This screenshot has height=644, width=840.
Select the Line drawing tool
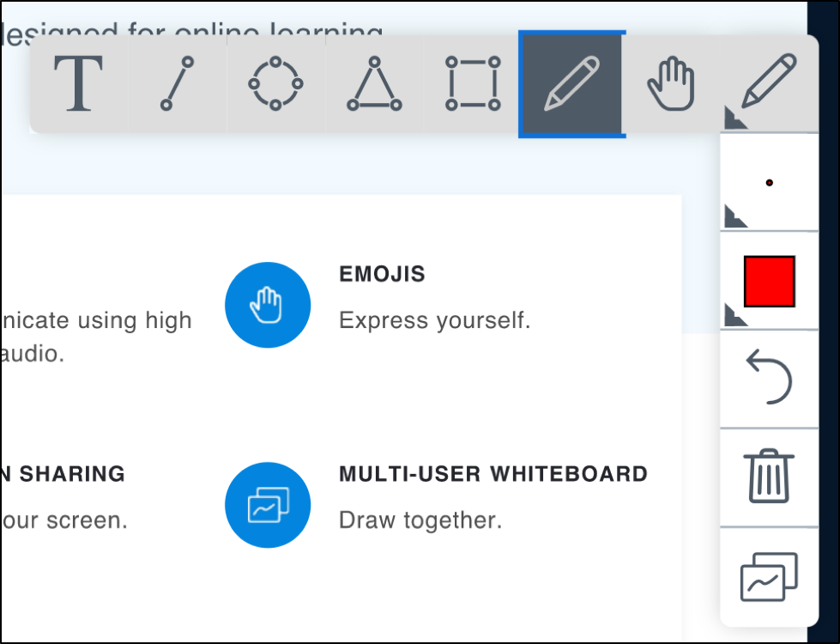177,83
